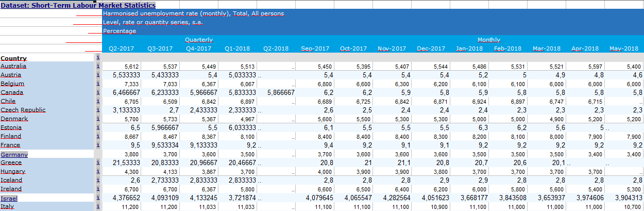Click the Q1-2018 column header
The image size is (644, 211).
[x=237, y=48]
